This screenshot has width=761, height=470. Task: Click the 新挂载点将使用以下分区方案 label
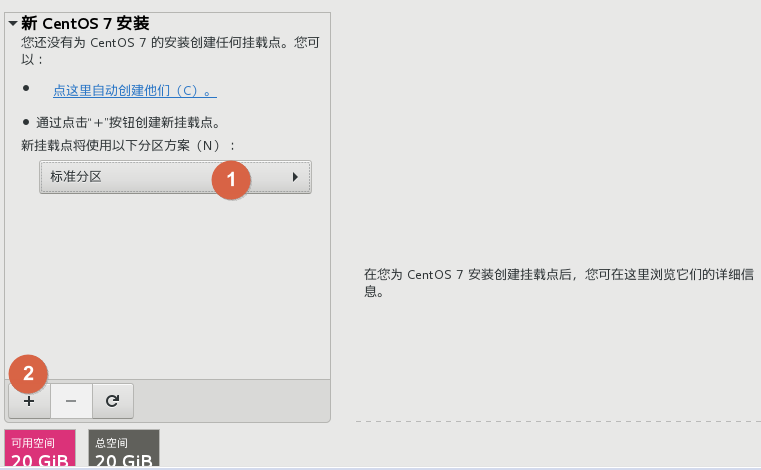pos(128,145)
